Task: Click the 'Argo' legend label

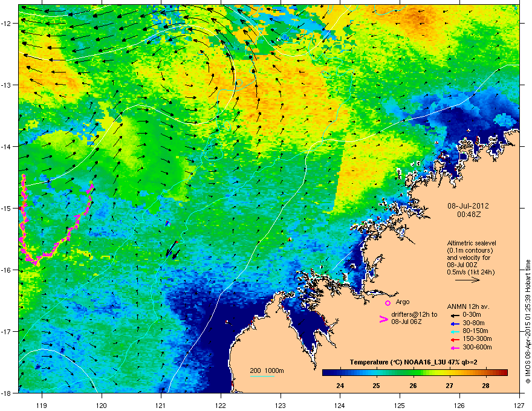Action: [403, 302]
